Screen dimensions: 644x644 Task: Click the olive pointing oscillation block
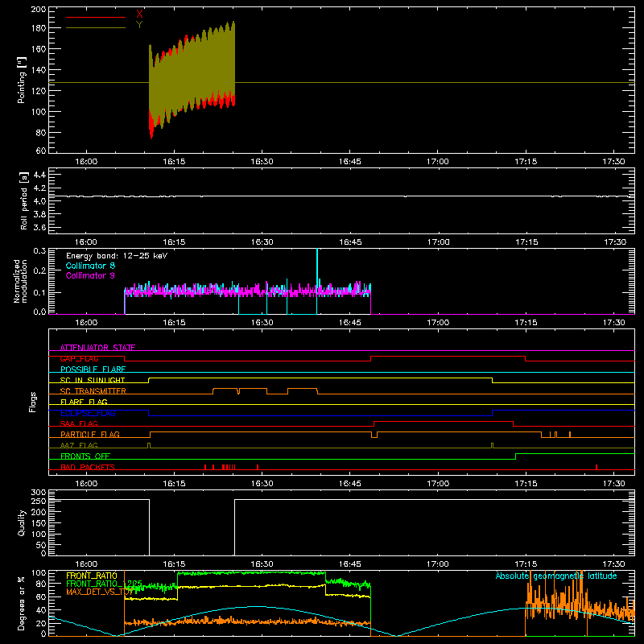point(192,80)
